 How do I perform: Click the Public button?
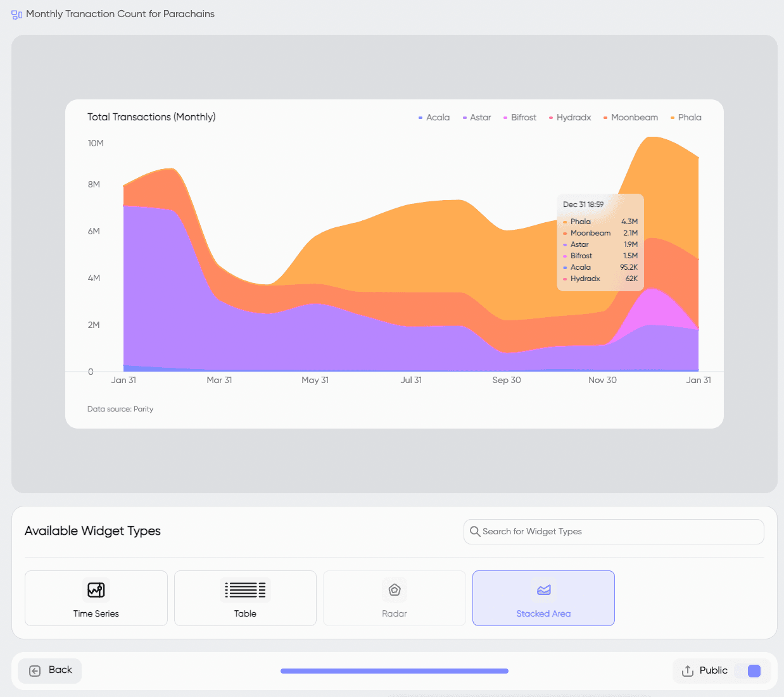point(714,670)
